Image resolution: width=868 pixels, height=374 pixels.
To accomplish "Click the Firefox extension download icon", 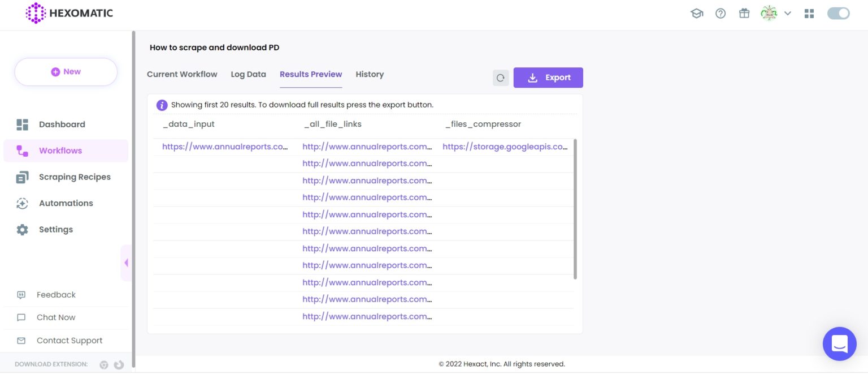I will [x=119, y=365].
